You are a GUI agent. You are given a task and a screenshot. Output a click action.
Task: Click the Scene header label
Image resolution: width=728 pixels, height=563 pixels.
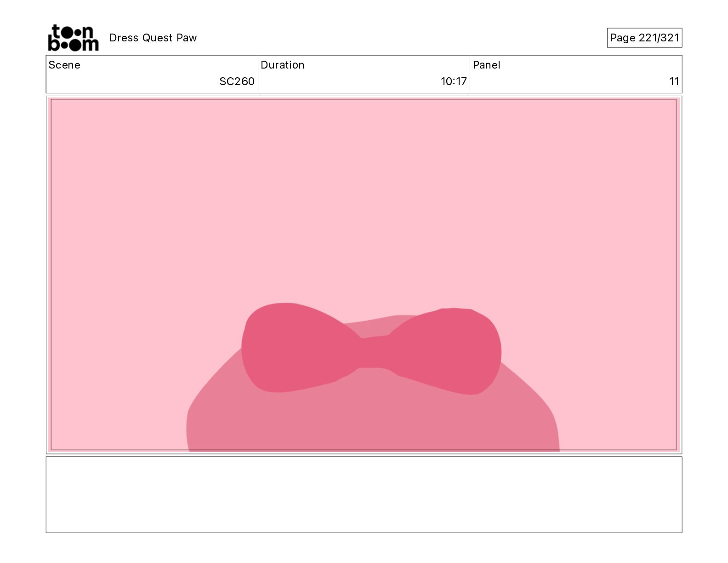coord(64,65)
